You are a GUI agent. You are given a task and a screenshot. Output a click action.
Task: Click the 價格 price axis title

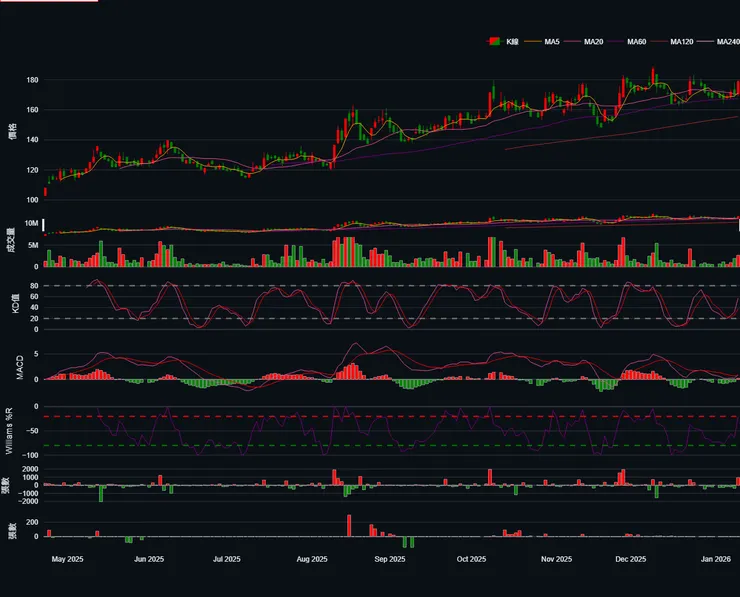click(x=12, y=131)
